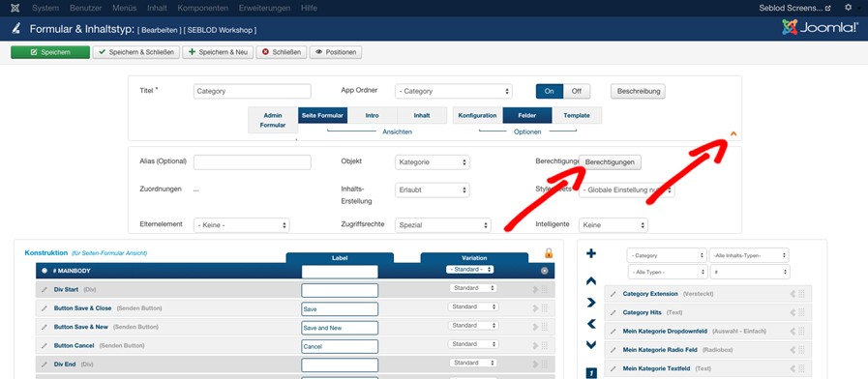Click the Label field containing Save and New

[x=340, y=328]
